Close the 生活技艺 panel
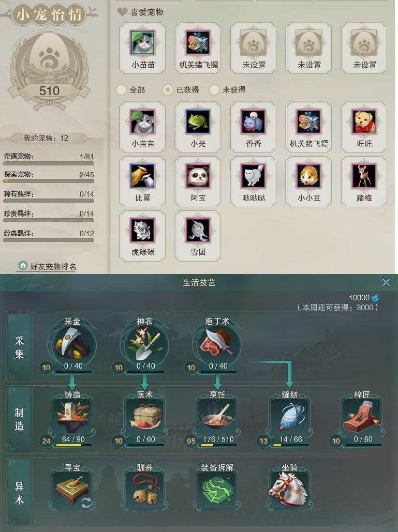 coord(386,282)
